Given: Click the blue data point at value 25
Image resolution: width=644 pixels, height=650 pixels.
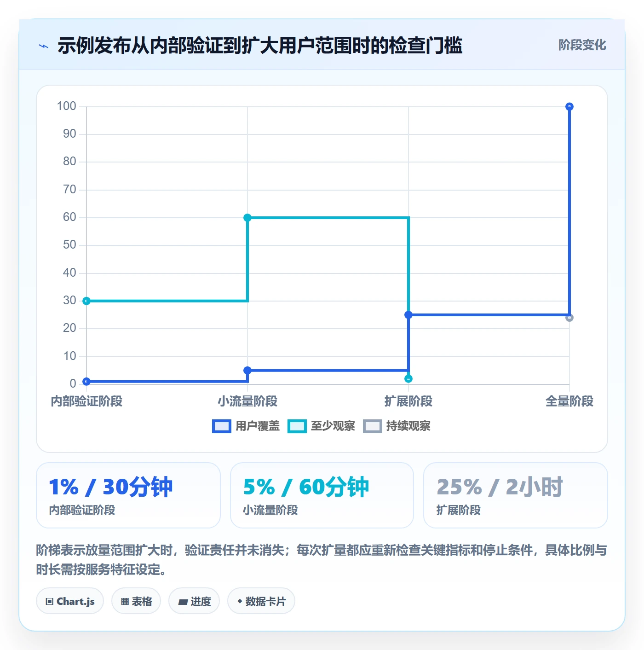Looking at the screenshot, I should pyautogui.click(x=408, y=315).
